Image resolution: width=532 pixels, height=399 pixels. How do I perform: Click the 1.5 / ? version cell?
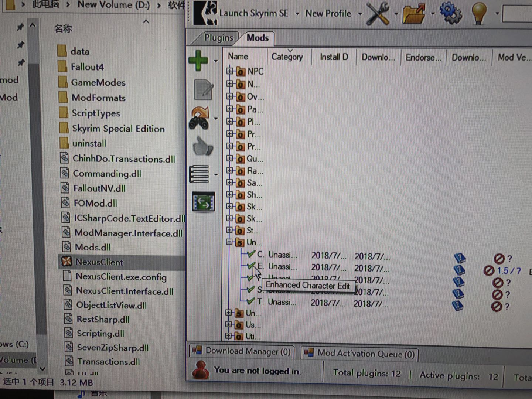(x=509, y=270)
